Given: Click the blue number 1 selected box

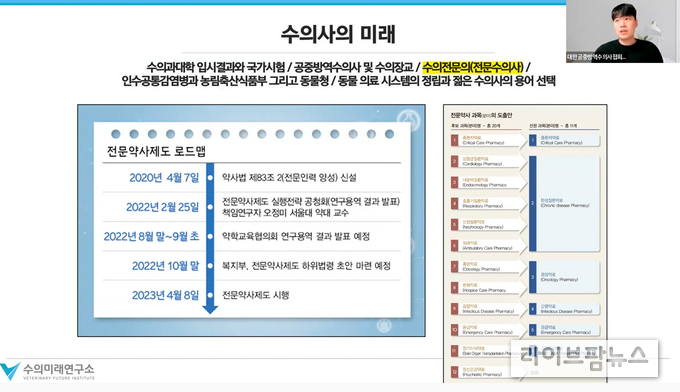Looking at the screenshot, I should click(x=533, y=140).
